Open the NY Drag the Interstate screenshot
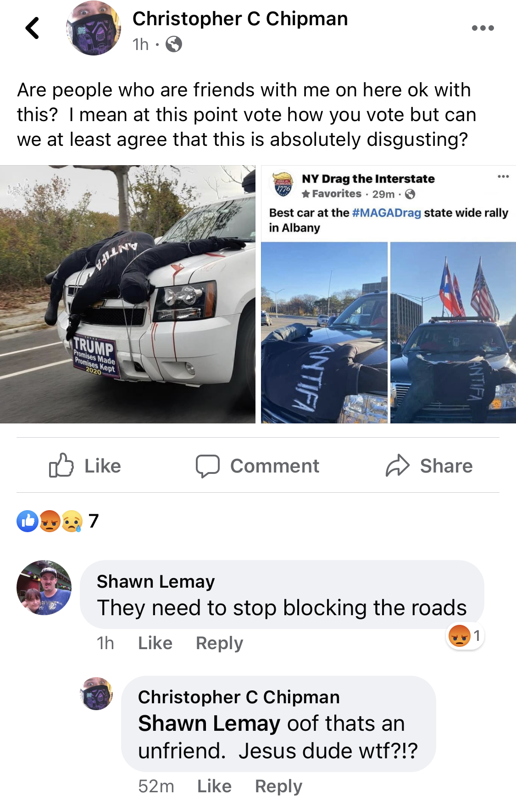This screenshot has height=812, width=516. [388, 294]
